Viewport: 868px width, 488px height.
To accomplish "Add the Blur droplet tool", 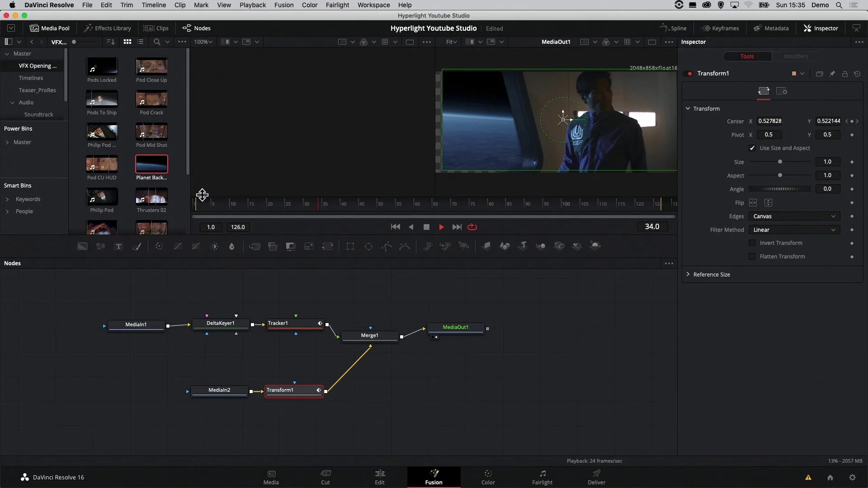I will tap(232, 246).
